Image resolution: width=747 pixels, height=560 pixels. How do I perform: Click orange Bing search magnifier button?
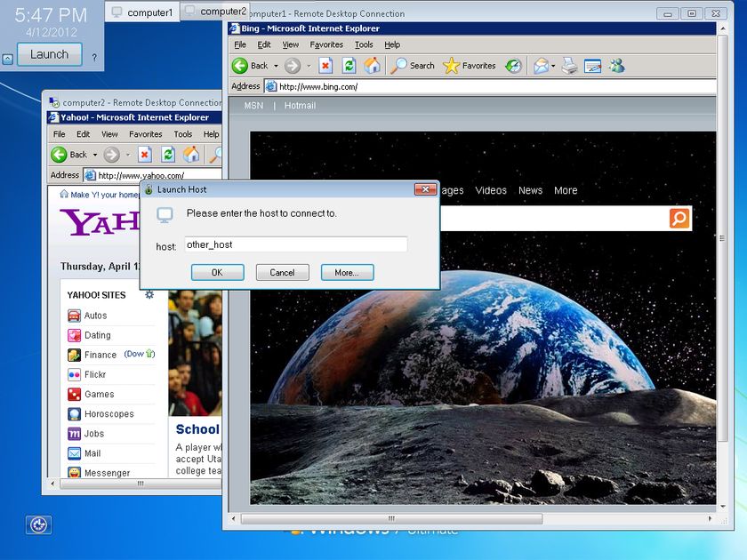[x=679, y=218]
